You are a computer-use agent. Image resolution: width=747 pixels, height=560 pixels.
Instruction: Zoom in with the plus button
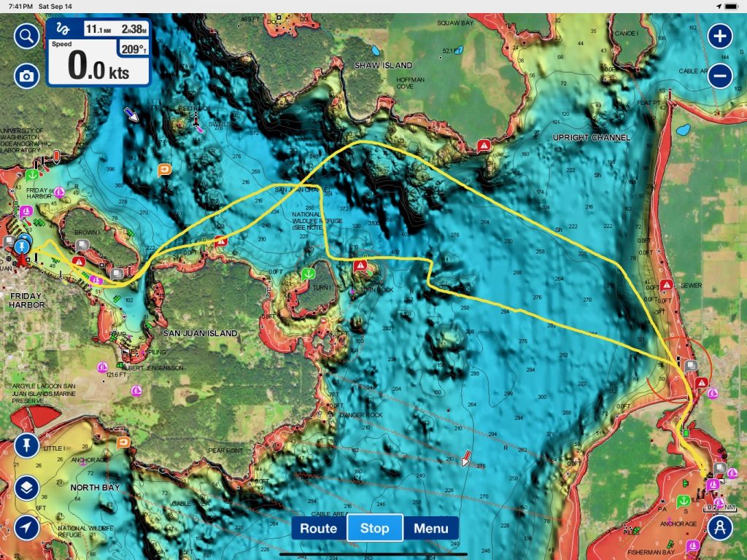coord(720,36)
